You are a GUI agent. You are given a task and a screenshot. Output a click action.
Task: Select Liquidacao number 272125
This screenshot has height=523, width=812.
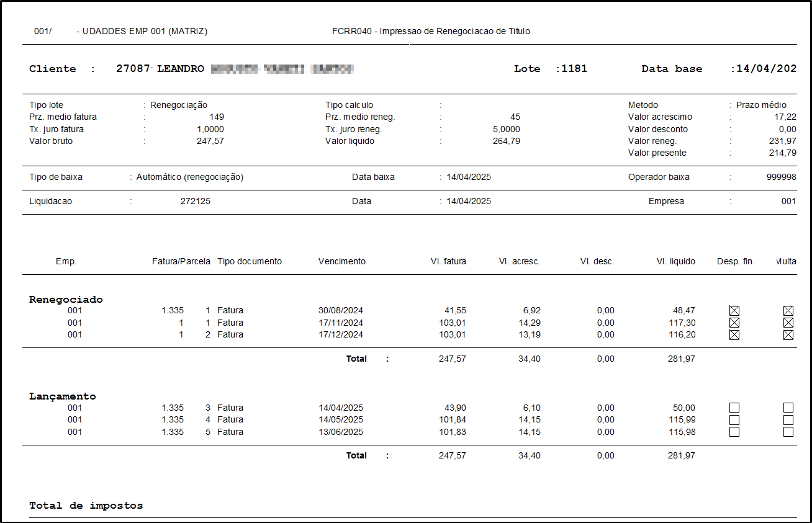[196, 201]
